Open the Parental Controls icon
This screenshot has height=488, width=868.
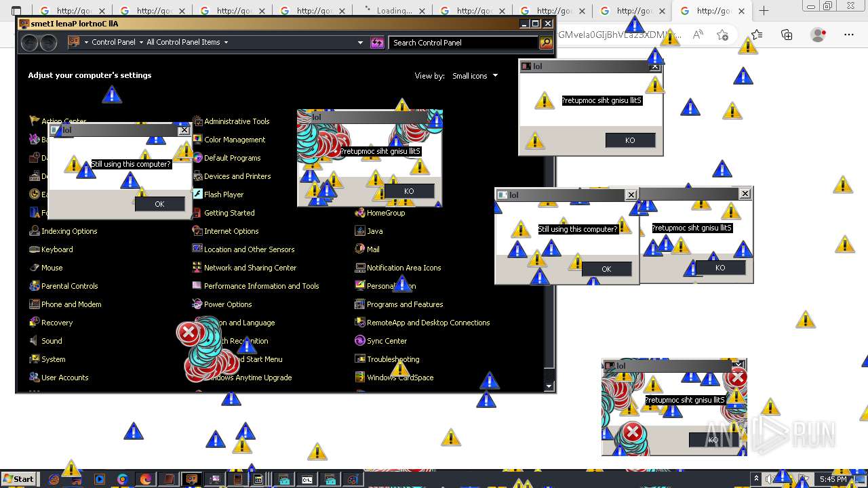pyautogui.click(x=35, y=286)
